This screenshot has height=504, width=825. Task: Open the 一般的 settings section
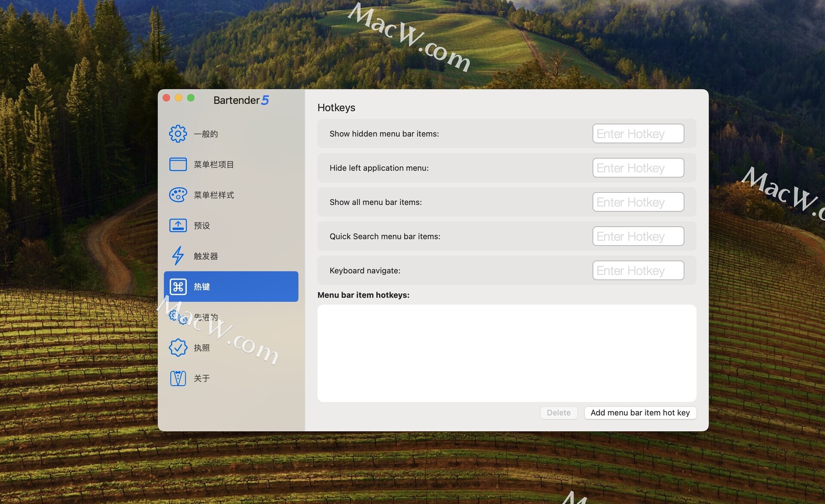tap(231, 134)
